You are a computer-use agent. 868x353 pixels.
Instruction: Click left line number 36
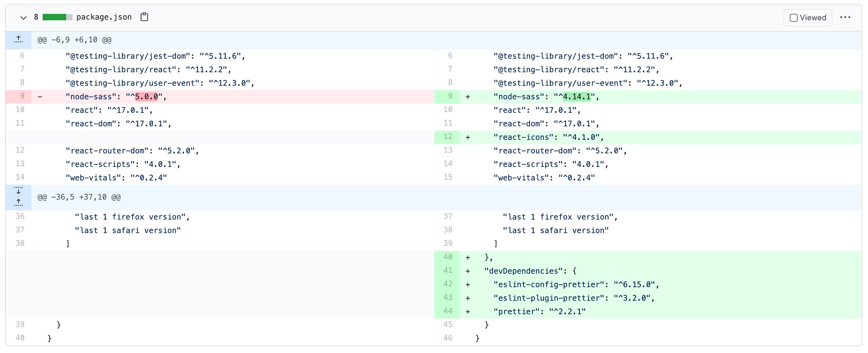pyautogui.click(x=18, y=217)
